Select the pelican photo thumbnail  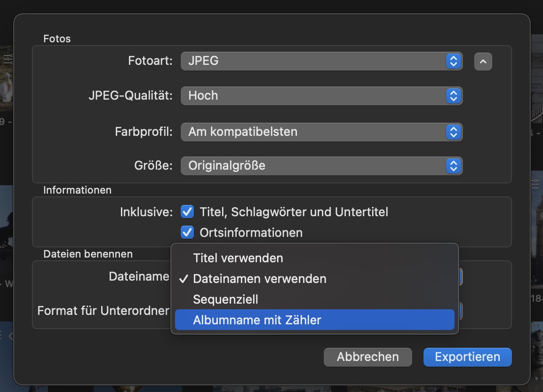click(6, 82)
